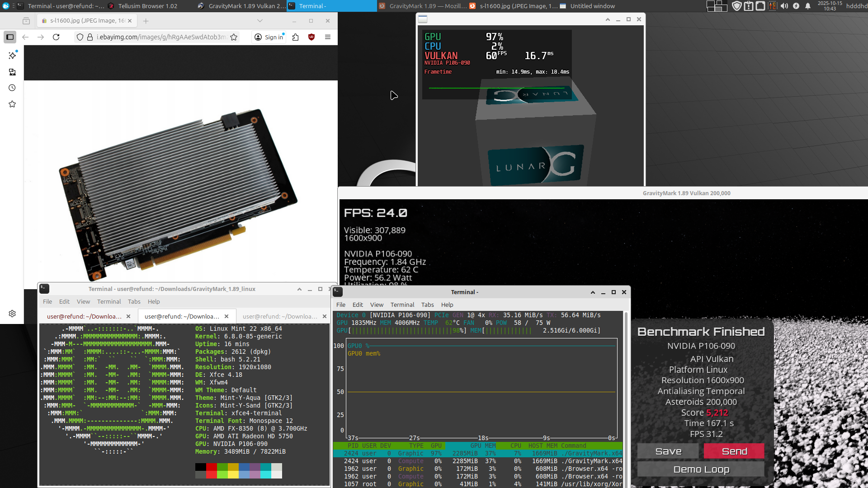The width and height of the screenshot is (868, 488).
Task: Open the uBlock Origin extension icon
Action: [311, 37]
